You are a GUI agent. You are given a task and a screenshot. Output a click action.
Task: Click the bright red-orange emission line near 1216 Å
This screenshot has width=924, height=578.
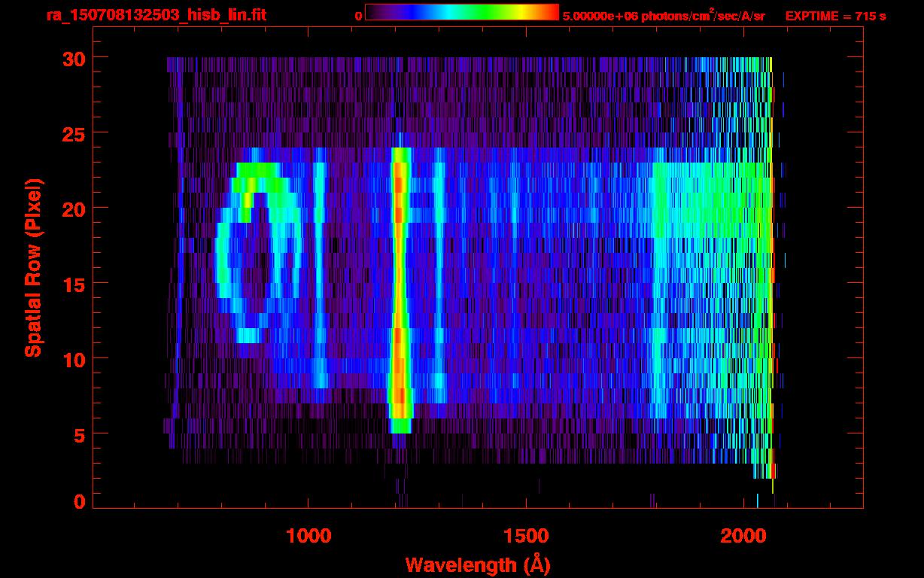(400, 290)
